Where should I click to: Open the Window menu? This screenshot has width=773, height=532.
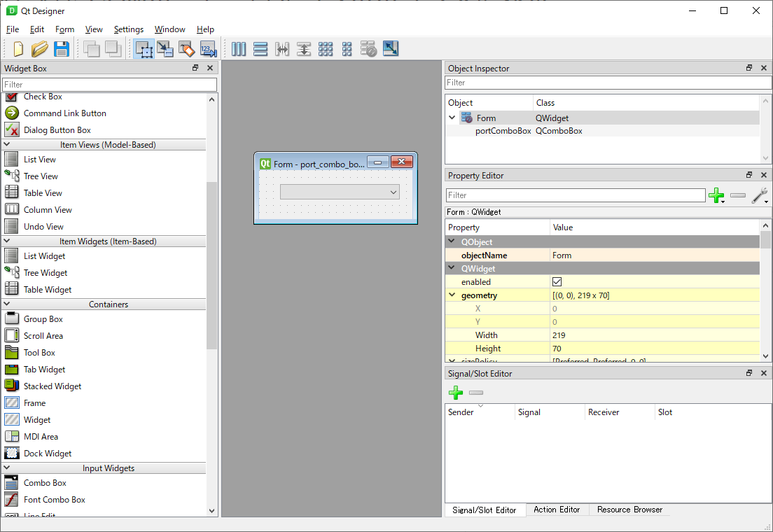(170, 29)
